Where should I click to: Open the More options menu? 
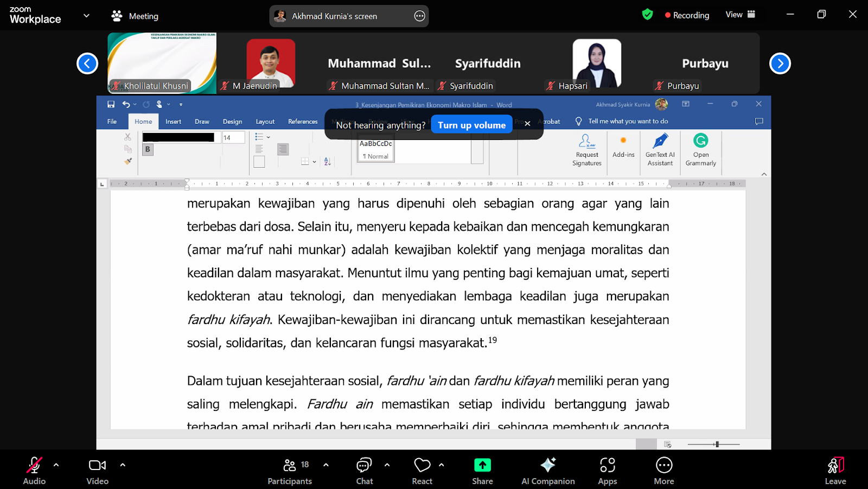663,471
